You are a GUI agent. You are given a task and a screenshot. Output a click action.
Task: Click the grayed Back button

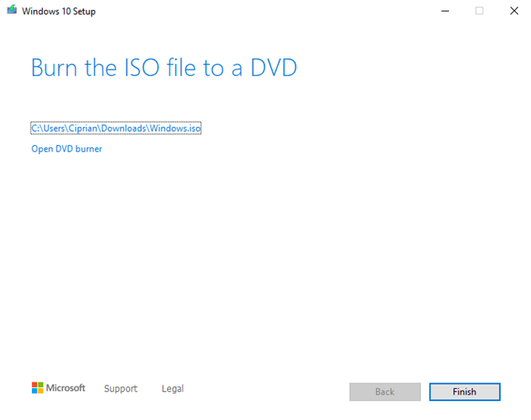click(385, 392)
